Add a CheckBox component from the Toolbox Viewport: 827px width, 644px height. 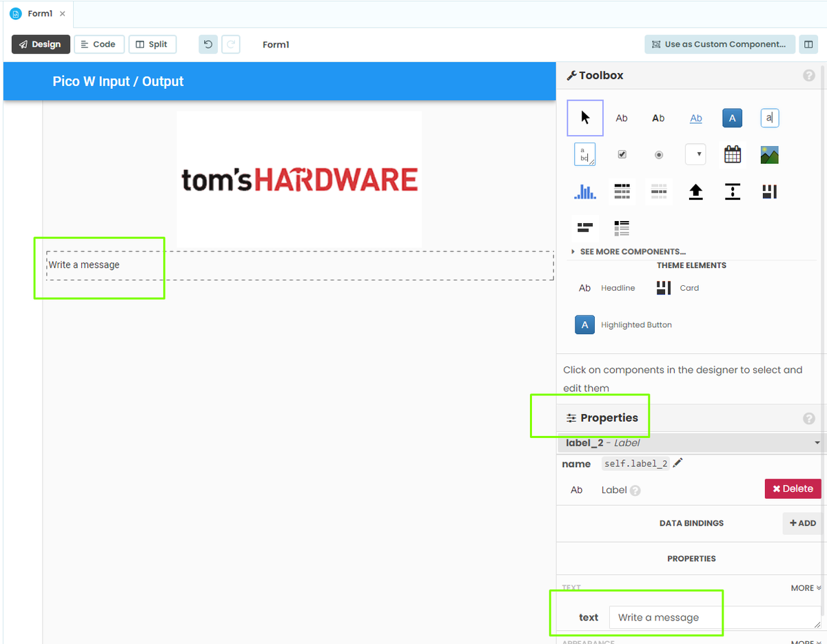(x=622, y=154)
